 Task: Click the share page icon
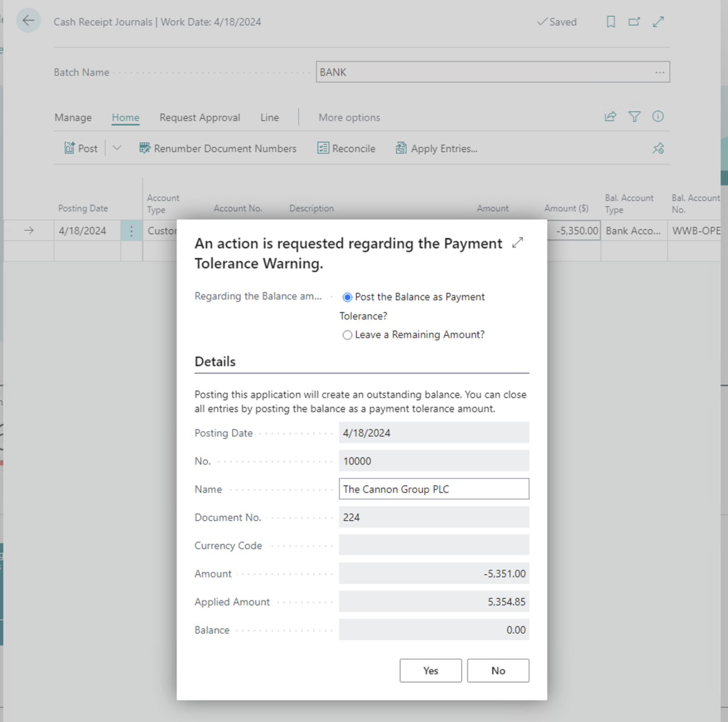point(610,117)
